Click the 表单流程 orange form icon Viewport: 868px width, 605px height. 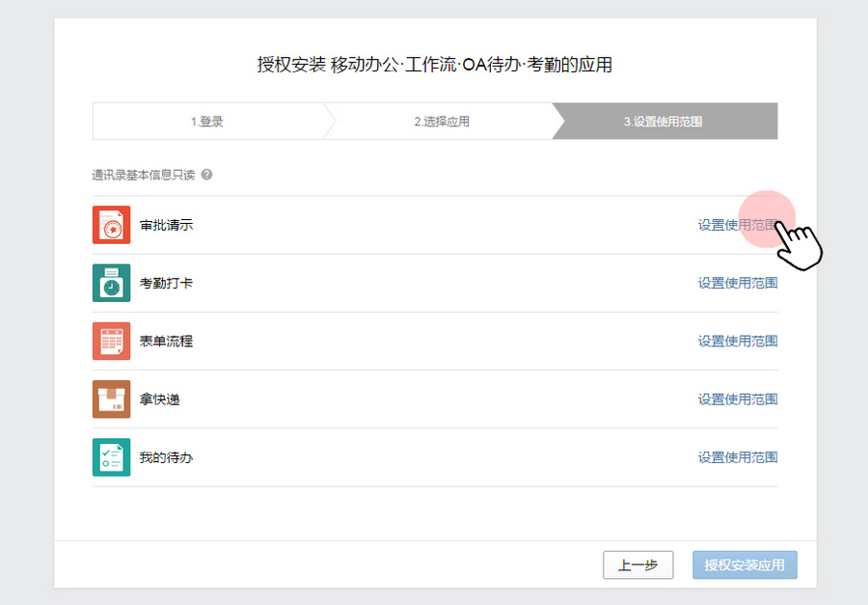111,341
